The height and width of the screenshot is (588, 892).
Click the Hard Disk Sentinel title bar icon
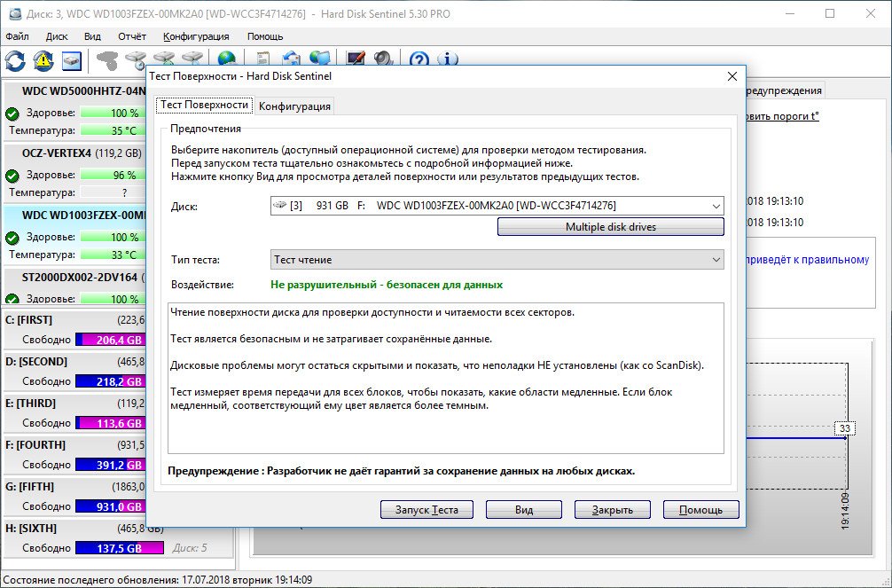14,13
